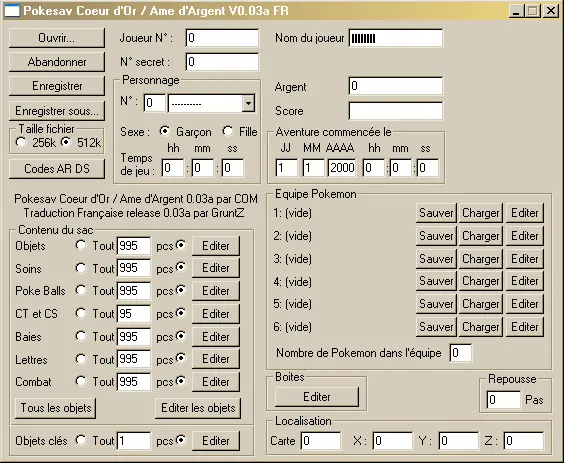Focus the Argent field

click(396, 86)
